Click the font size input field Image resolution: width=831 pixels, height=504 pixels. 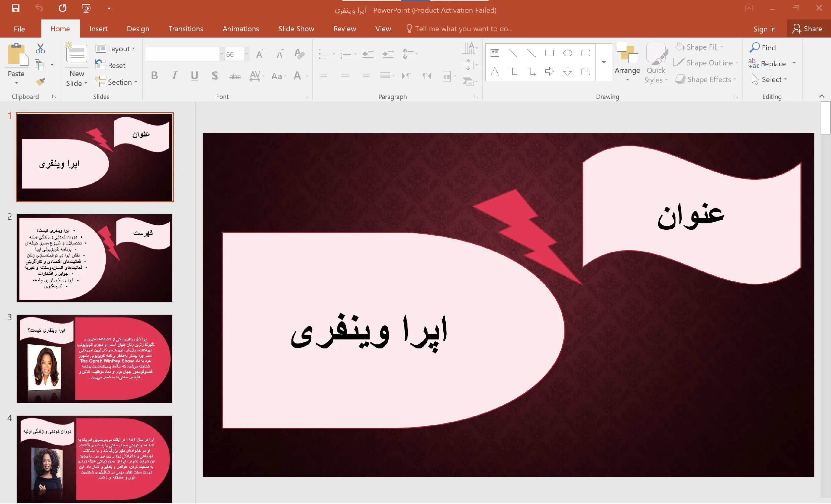pyautogui.click(x=234, y=54)
